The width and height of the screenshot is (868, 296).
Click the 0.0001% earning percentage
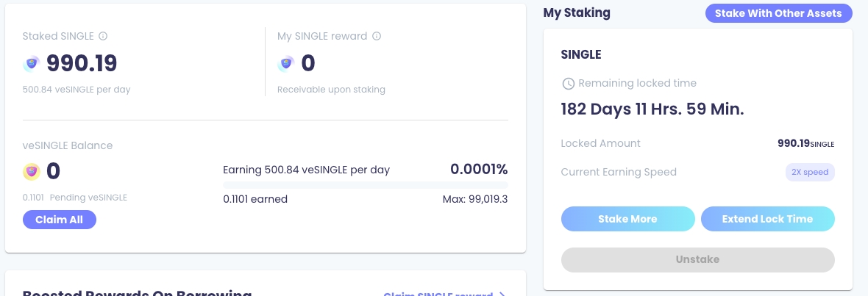coord(479,170)
